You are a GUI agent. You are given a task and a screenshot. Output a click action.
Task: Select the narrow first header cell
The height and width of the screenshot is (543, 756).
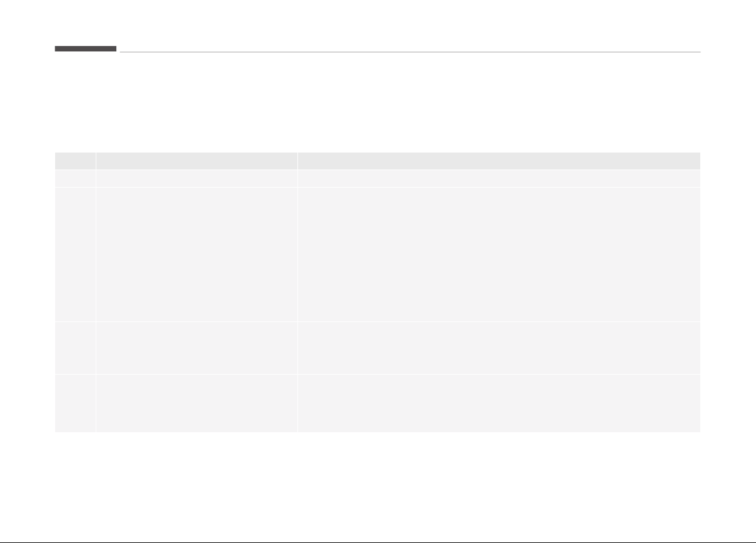click(75, 161)
